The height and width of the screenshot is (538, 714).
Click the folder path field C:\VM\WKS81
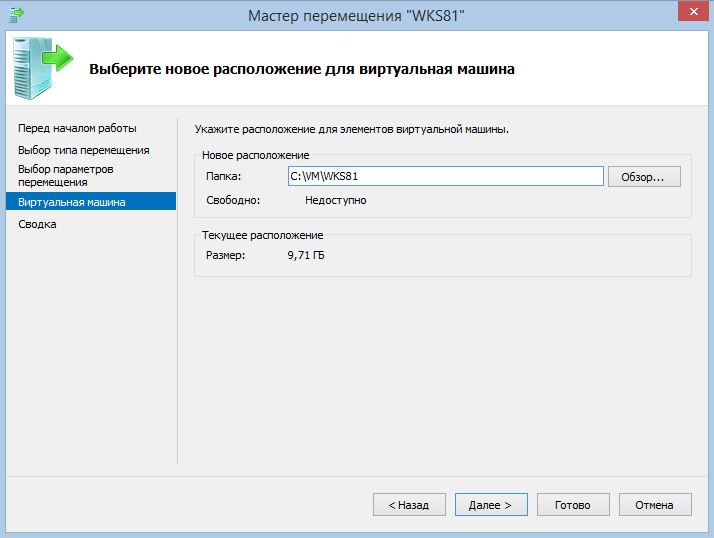point(445,176)
